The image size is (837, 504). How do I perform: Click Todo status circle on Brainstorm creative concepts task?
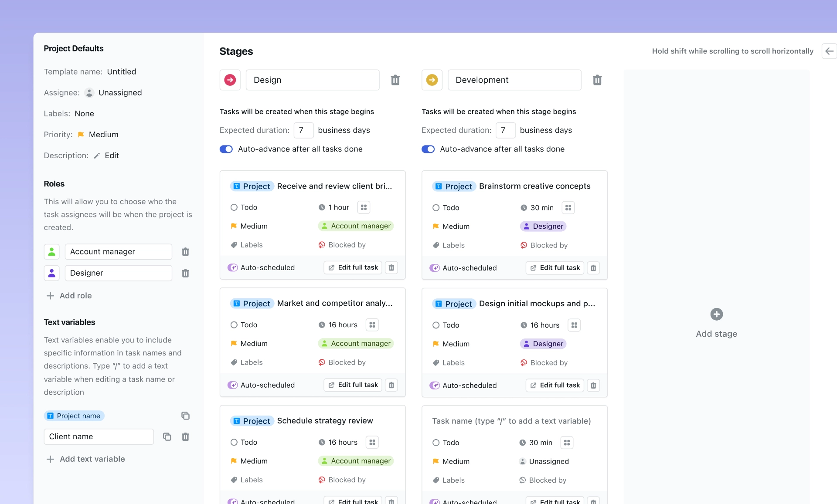coord(436,208)
